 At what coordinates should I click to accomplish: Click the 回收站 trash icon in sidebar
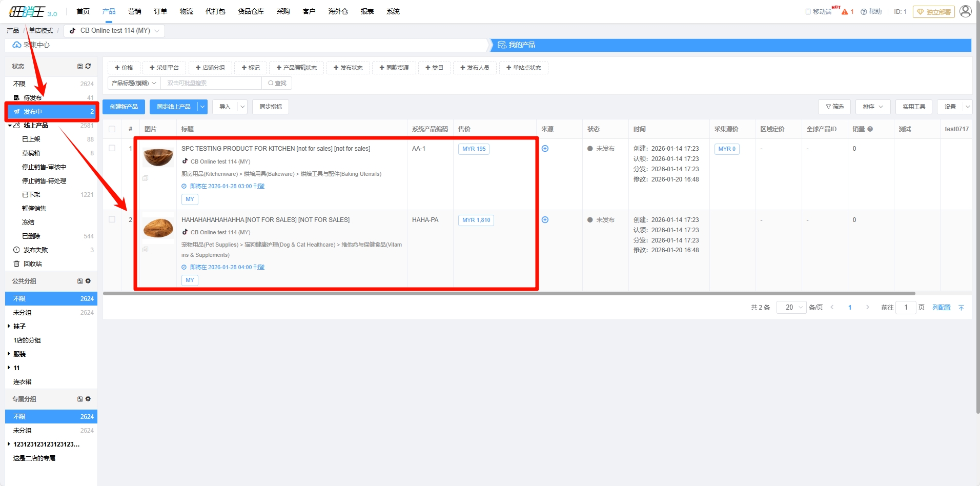(16, 264)
